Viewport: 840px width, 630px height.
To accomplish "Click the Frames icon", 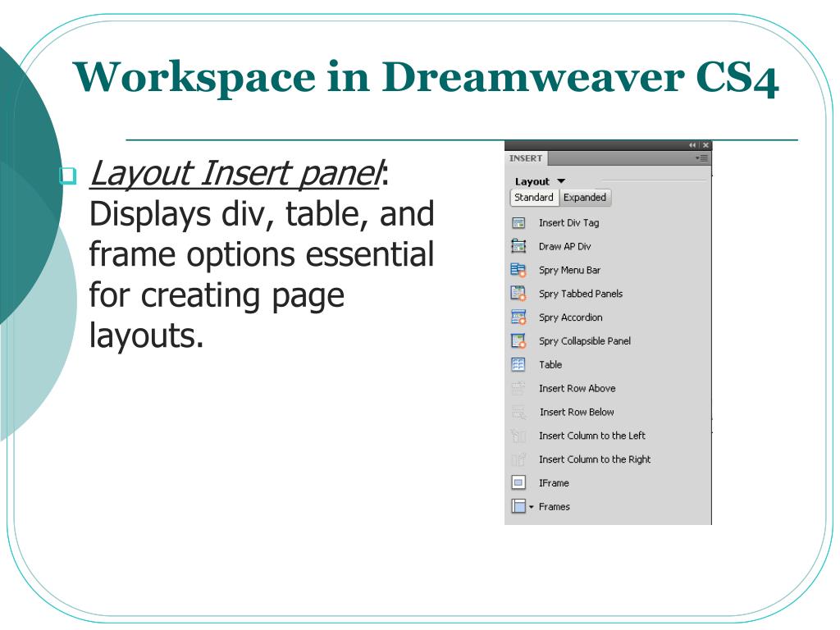I will pyautogui.click(x=518, y=506).
